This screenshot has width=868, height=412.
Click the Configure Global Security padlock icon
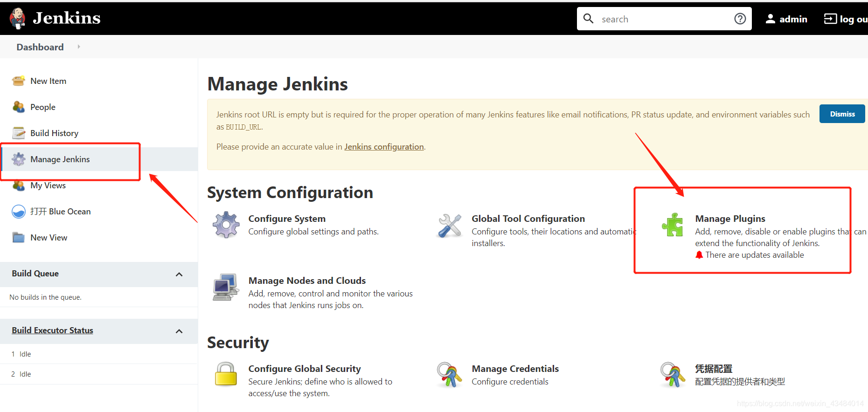pos(226,374)
